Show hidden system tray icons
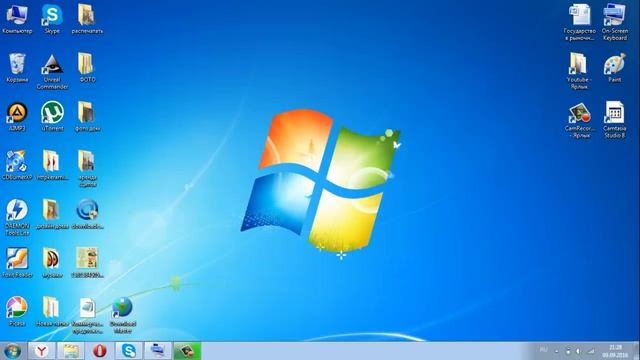The image size is (640, 360). [x=556, y=351]
